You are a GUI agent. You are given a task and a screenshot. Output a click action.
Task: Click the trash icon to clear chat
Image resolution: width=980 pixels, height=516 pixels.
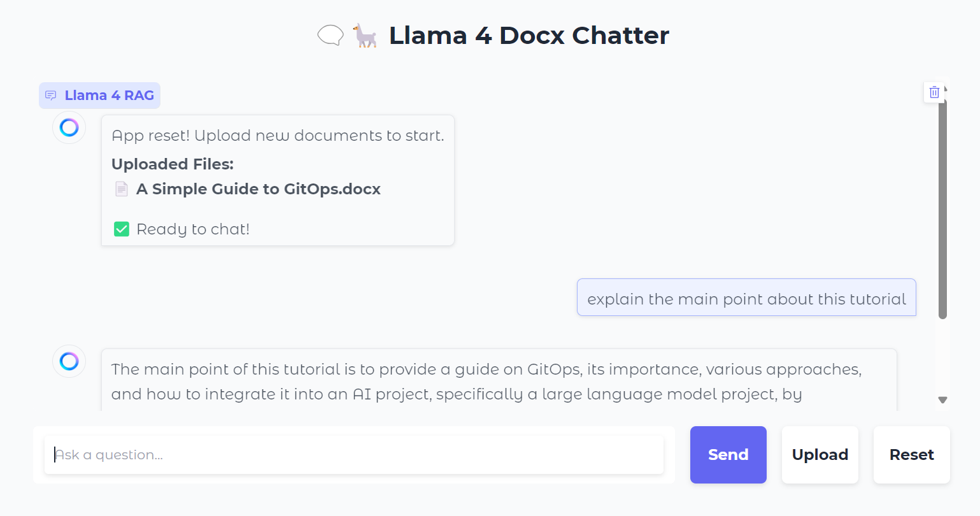[x=934, y=92]
